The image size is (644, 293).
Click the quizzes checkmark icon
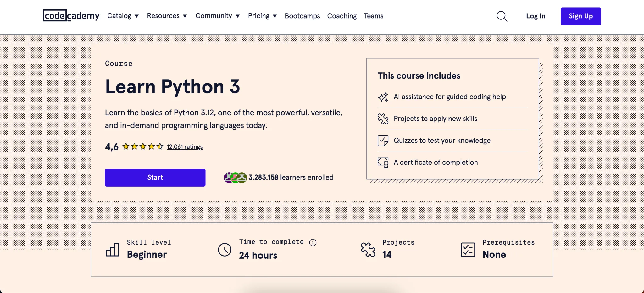[383, 141]
